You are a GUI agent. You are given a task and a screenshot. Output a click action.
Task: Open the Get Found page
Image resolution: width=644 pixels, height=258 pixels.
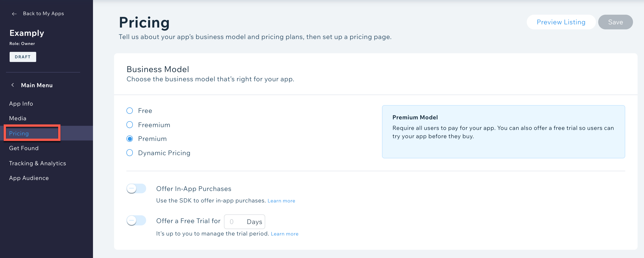point(24,148)
